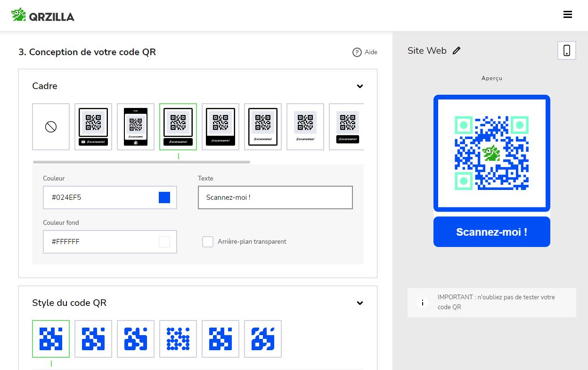This screenshot has height=370, width=588.
Task: Select the dotted QR code style
Action: (x=178, y=339)
